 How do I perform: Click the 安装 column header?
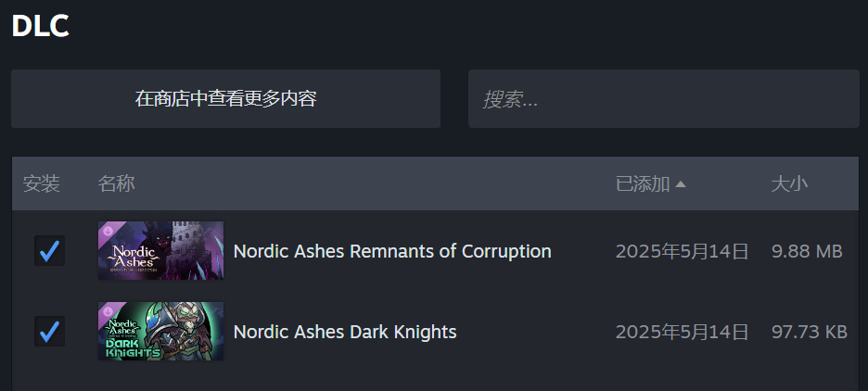pyautogui.click(x=42, y=183)
